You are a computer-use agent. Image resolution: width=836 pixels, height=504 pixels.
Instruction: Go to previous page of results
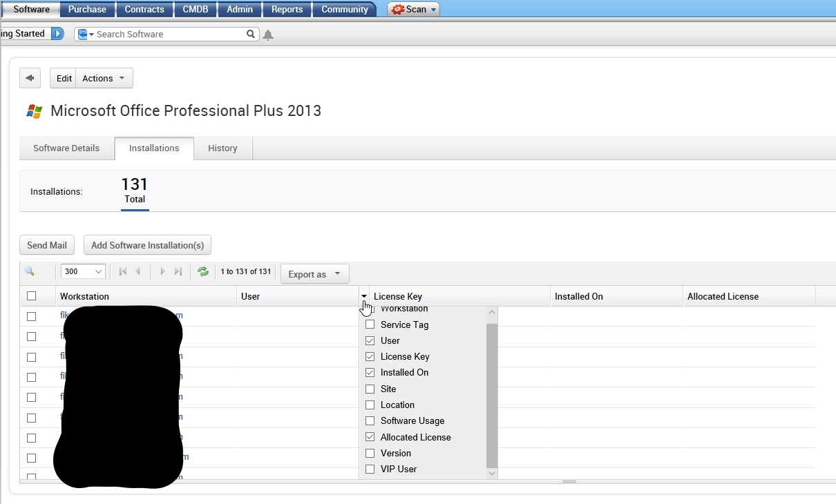coord(138,272)
